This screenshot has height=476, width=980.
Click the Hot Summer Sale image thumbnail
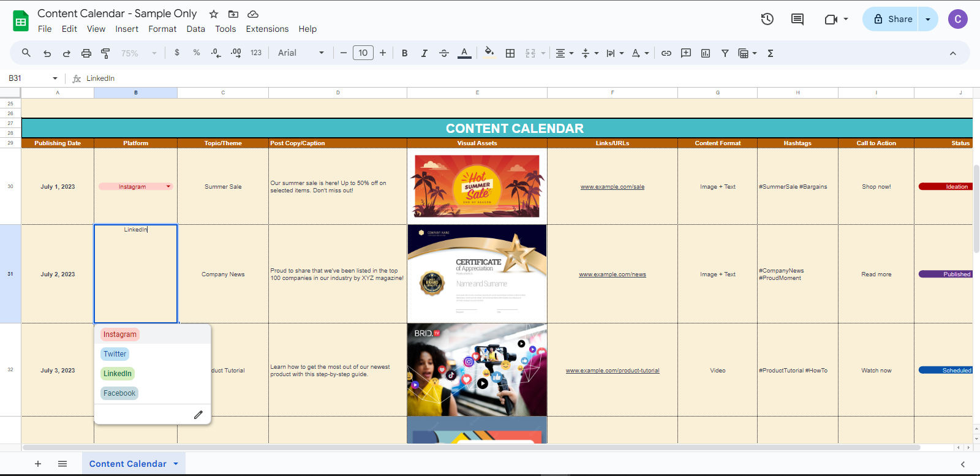(x=477, y=186)
